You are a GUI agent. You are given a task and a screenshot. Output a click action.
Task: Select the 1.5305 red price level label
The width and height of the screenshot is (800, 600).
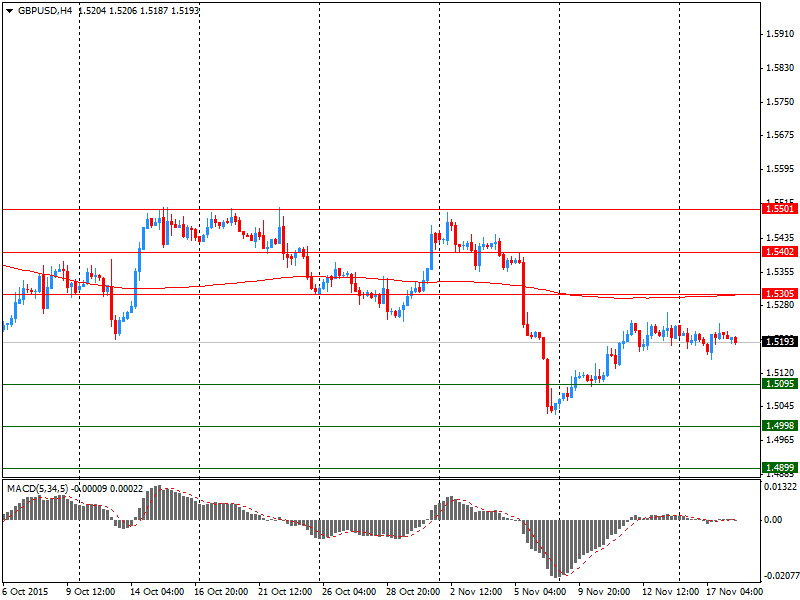coord(780,293)
